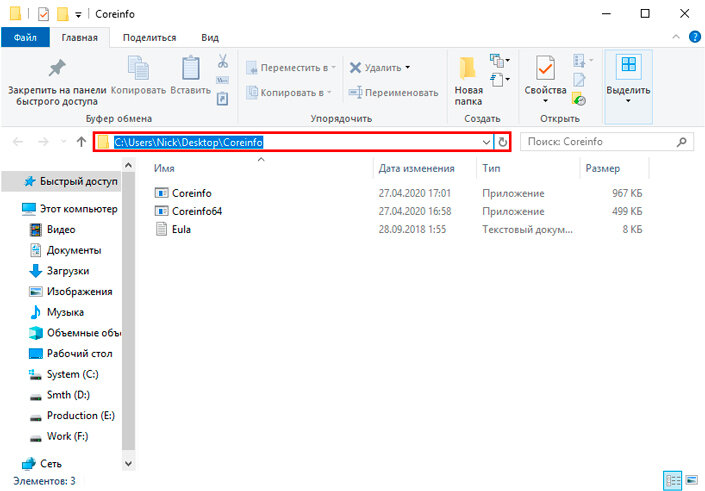This screenshot has height=491, width=705.
Task: Switch to the Главная ribbon tab
Action: pyautogui.click(x=80, y=38)
